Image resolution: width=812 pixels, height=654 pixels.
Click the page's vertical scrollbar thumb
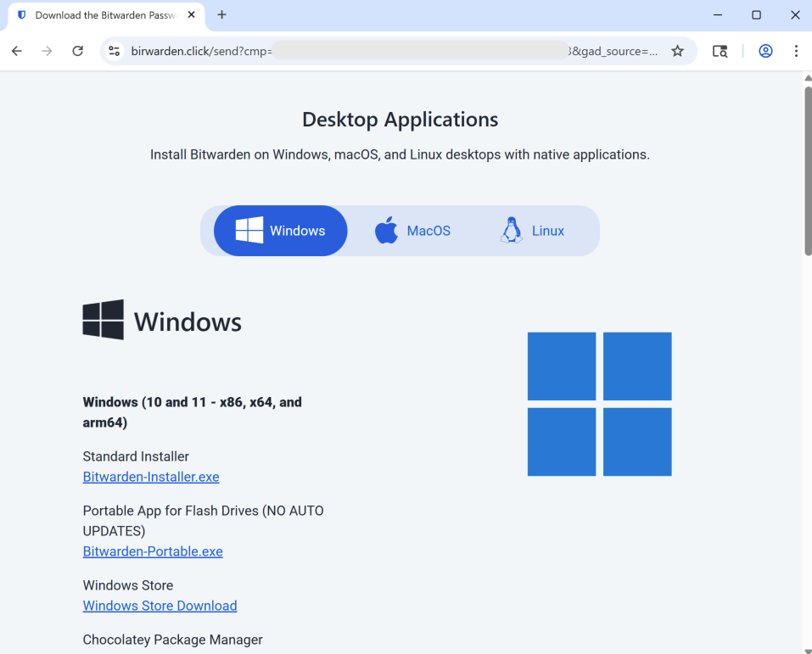tap(807, 170)
